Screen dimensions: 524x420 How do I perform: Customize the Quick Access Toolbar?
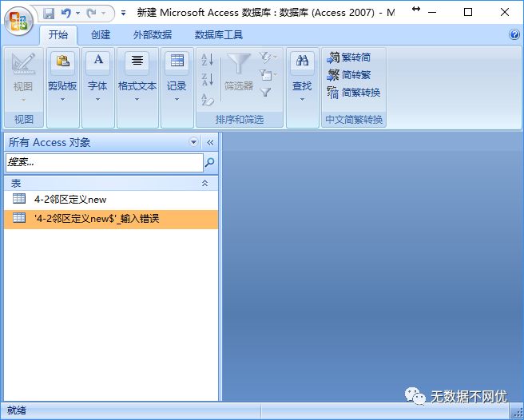[x=123, y=14]
